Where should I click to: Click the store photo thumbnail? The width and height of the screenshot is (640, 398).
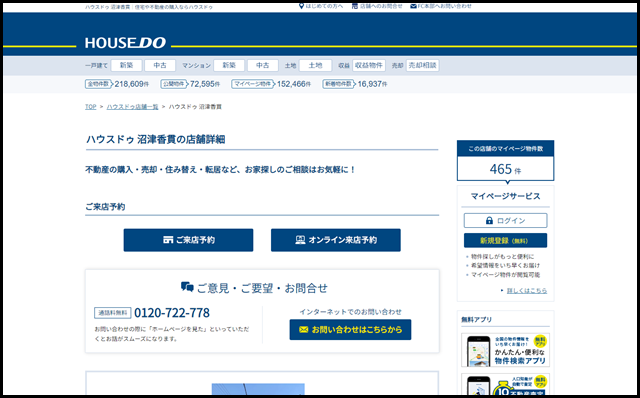258,389
